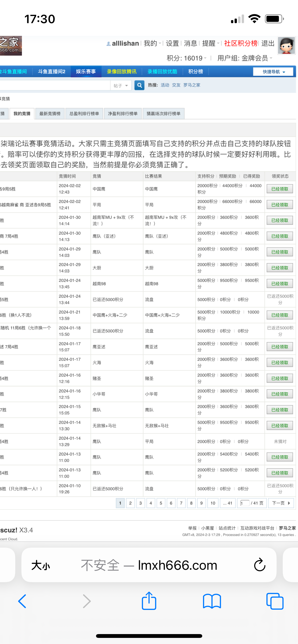The height and width of the screenshot is (644, 298).
Task: Open the 娱乐赛事 navigation item
Action: (x=86, y=72)
